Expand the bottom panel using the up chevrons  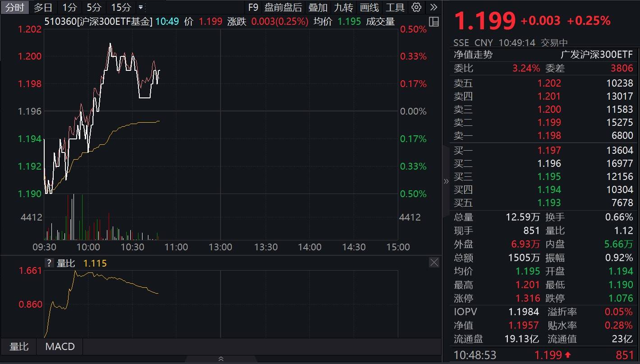point(221,359)
